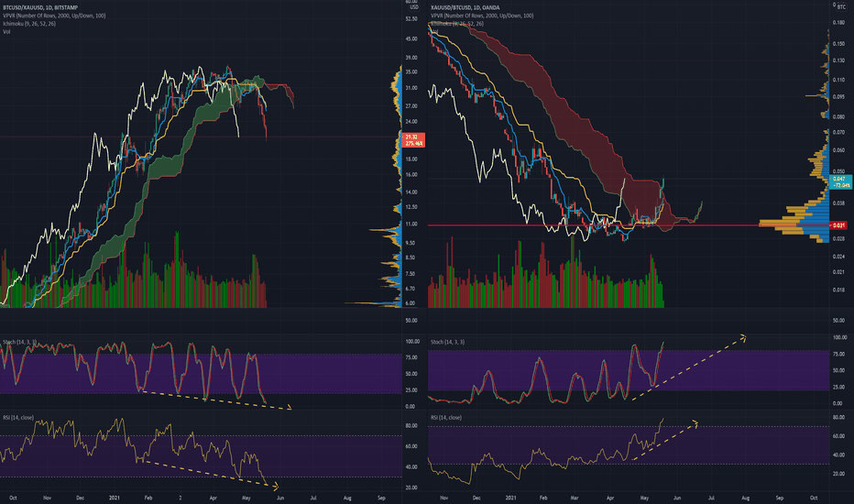Click the 0.095 price scale value
The width and height of the screenshot is (854, 504).
pyautogui.click(x=838, y=97)
